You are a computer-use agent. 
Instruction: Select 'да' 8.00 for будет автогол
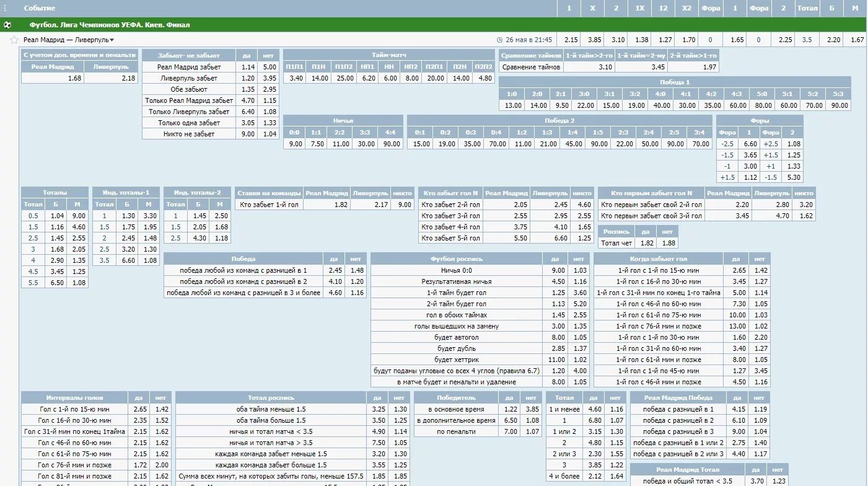click(558, 337)
